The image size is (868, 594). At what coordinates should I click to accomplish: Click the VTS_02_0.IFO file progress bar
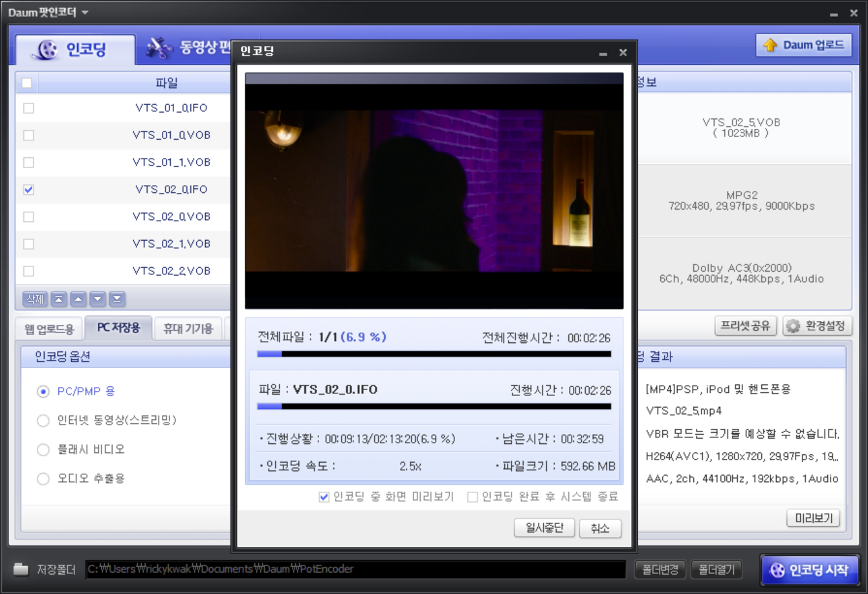(x=434, y=406)
